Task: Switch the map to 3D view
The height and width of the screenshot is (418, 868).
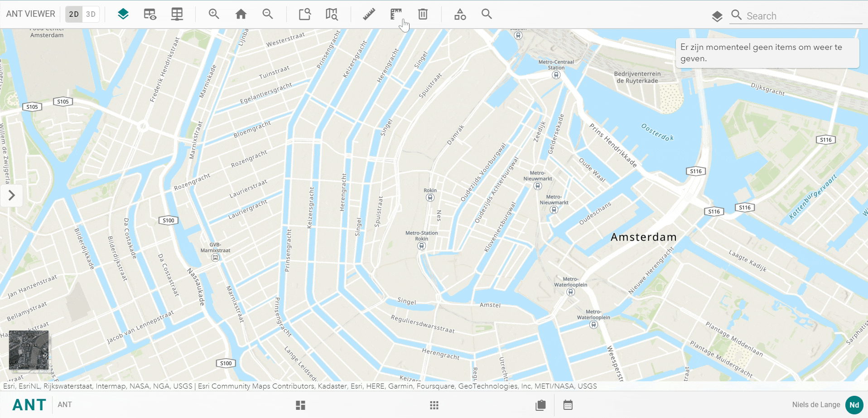Action: (x=91, y=14)
